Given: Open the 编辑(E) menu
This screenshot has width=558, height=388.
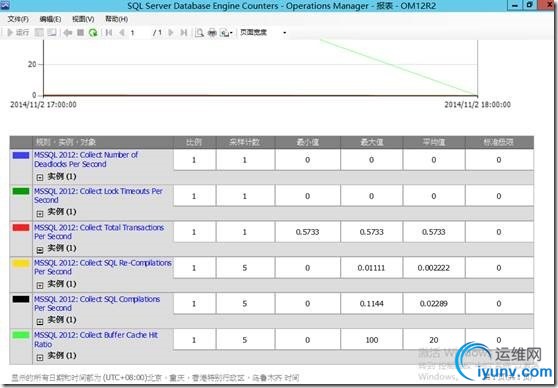Looking at the screenshot, I should [50, 19].
